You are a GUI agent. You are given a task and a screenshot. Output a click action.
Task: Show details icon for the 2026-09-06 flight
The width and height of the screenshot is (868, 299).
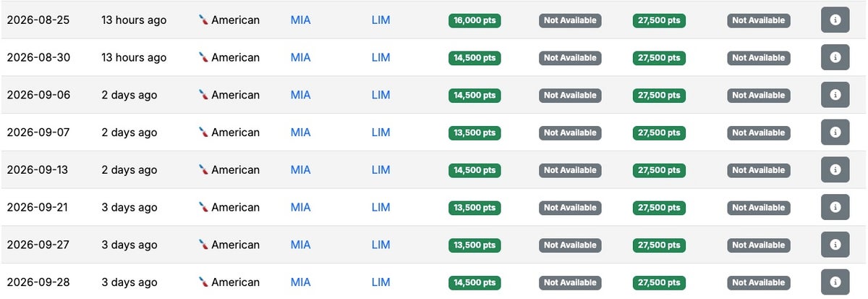point(835,95)
